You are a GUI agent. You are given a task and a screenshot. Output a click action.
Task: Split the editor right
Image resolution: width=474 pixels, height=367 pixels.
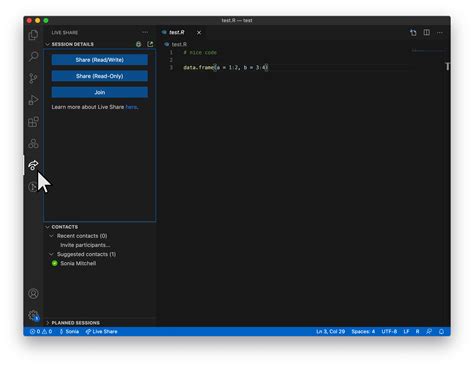click(427, 32)
